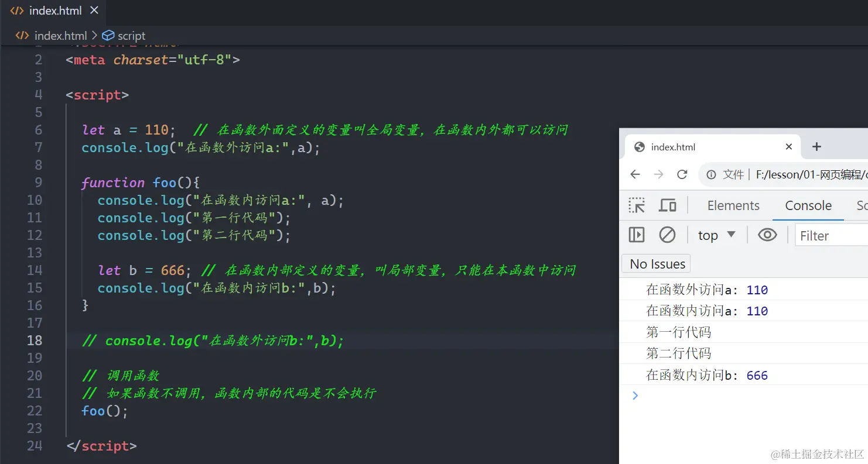Screen dimensions: 868x464
Task: Click the comment on line 21 about calling functions
Action: (x=229, y=393)
